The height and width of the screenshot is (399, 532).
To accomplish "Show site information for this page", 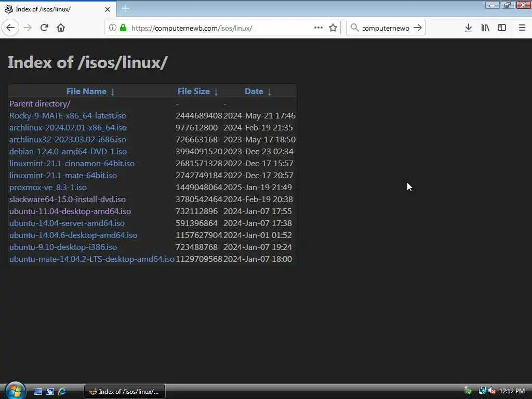I will click(112, 28).
